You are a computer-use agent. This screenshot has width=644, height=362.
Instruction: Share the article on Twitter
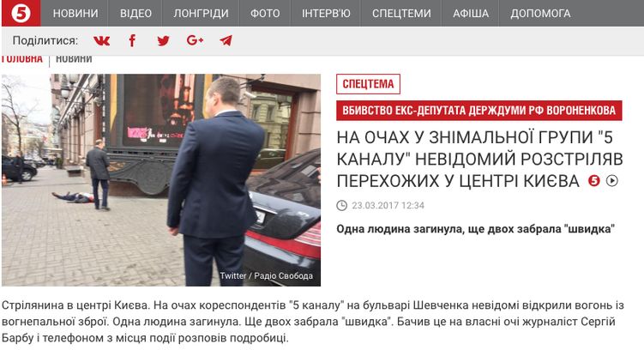tap(163, 40)
